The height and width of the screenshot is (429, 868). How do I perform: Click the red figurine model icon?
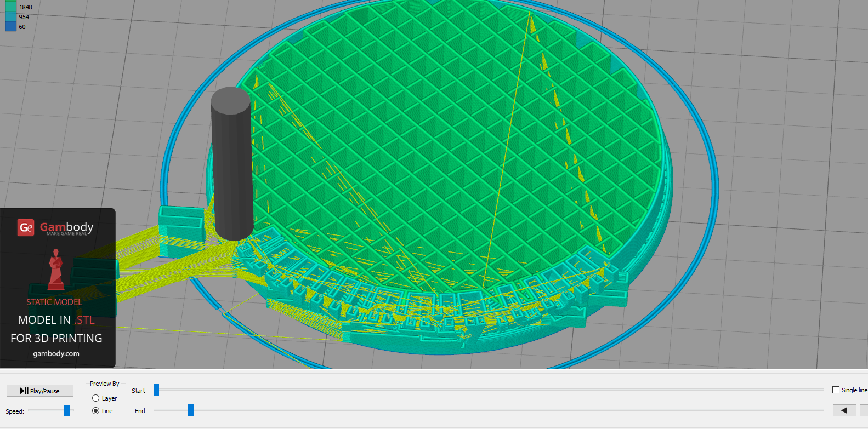point(55,270)
